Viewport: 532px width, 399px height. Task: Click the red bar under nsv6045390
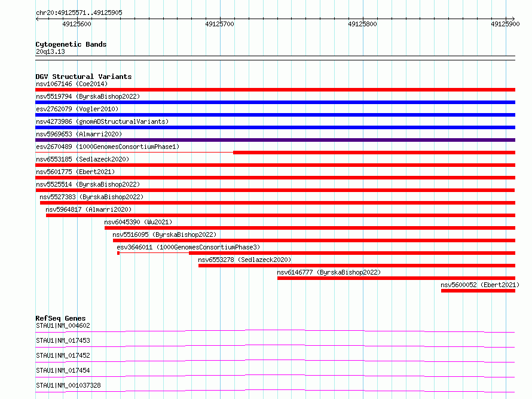click(x=310, y=228)
